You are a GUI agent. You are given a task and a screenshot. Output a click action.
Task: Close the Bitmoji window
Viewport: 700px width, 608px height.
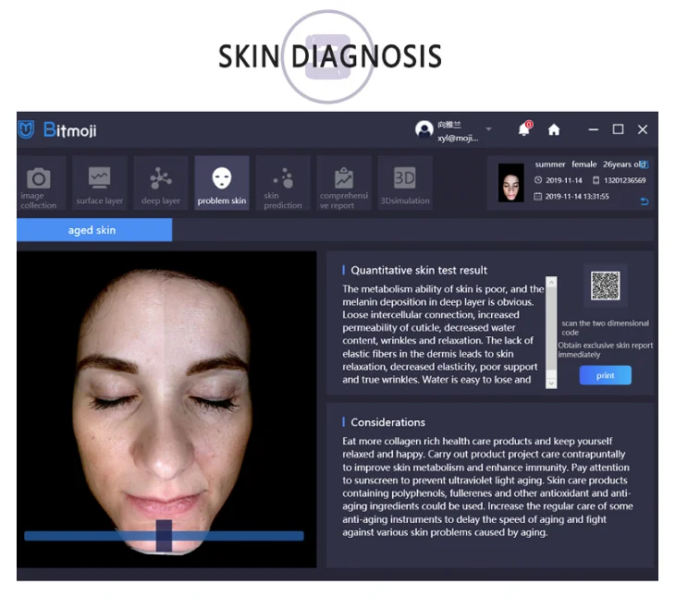(x=643, y=129)
